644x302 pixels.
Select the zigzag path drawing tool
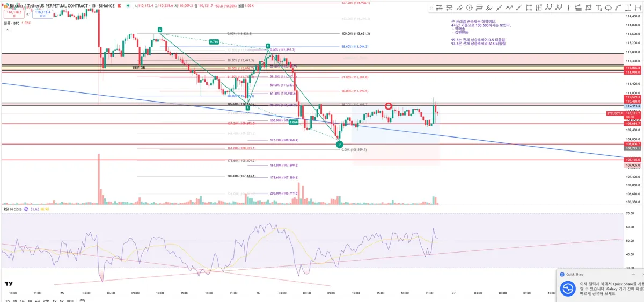509,8
